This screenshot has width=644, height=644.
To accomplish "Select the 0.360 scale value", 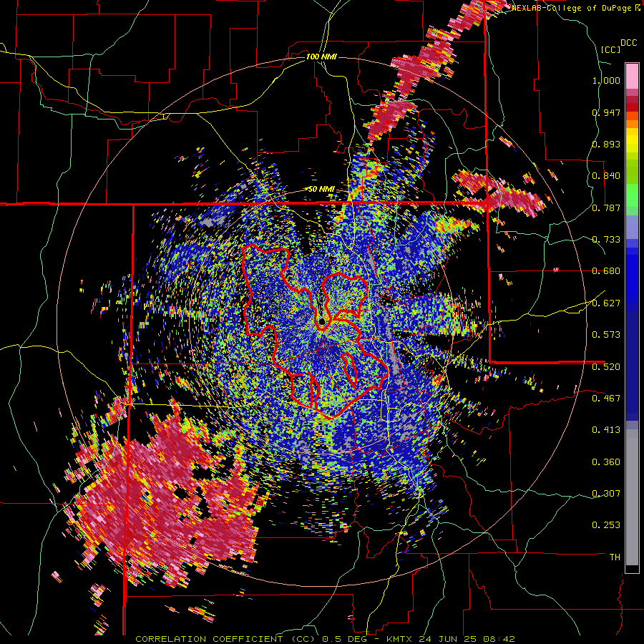I will tap(606, 462).
